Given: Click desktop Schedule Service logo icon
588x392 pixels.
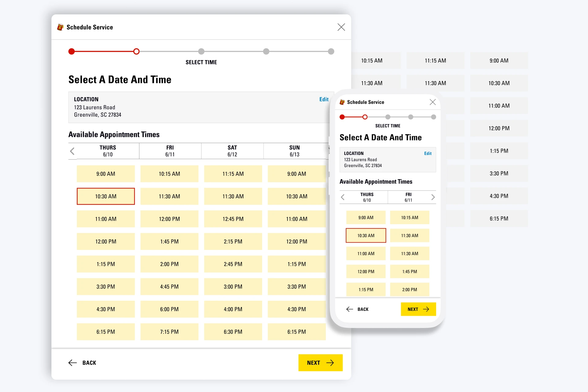Looking at the screenshot, I should (60, 27).
